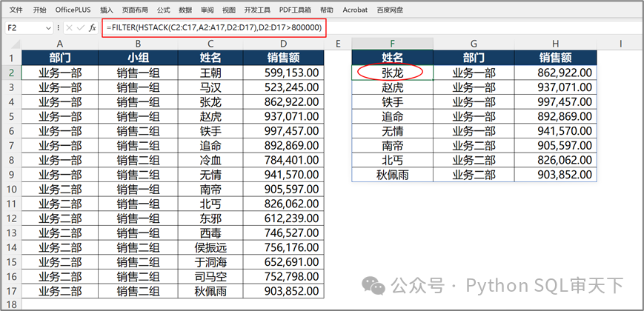The height and width of the screenshot is (311, 644).
Task: Select column B header
Action: 139,44
